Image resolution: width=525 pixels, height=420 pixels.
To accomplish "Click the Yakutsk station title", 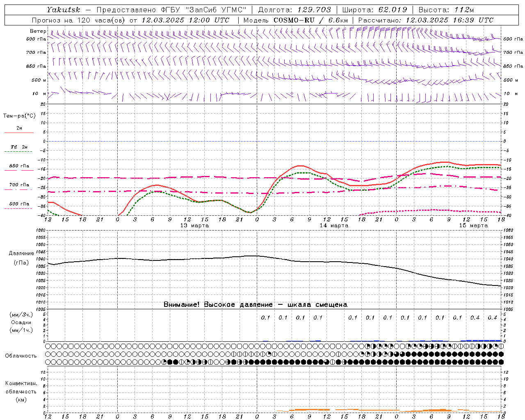I will (x=63, y=10).
